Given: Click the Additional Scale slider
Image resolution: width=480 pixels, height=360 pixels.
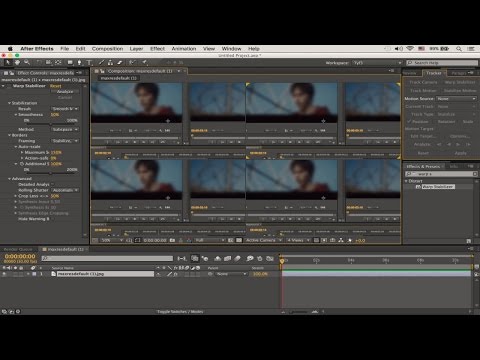Looking at the screenshot, I should point(51,173).
